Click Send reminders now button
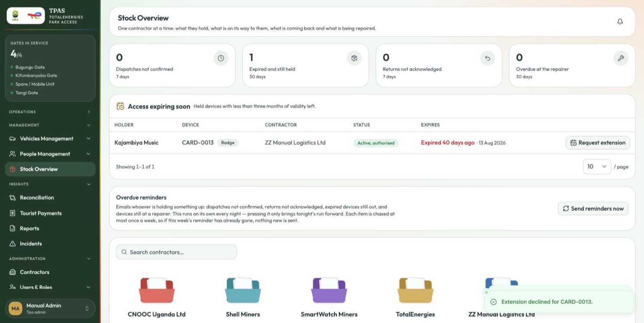This screenshot has width=644, height=323. point(593,209)
